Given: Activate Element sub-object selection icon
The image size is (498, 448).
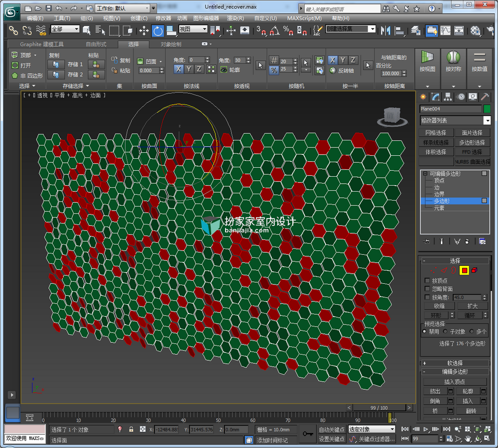Looking at the screenshot, I should point(474,270).
